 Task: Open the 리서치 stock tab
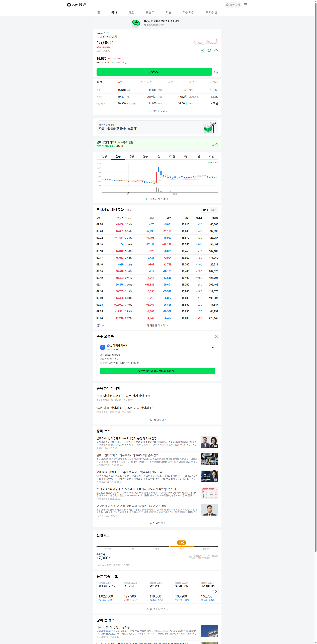(214, 82)
